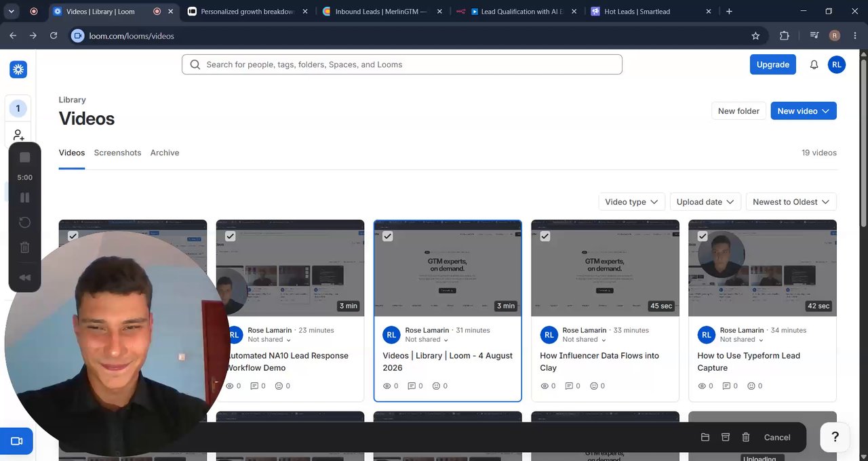Expand Not shared on Videos Library Loom card
The height and width of the screenshot is (461, 868).
(x=427, y=340)
